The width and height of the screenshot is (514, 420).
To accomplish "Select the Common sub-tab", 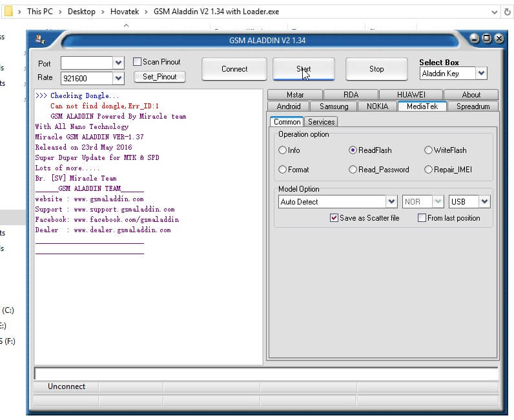I will [287, 121].
